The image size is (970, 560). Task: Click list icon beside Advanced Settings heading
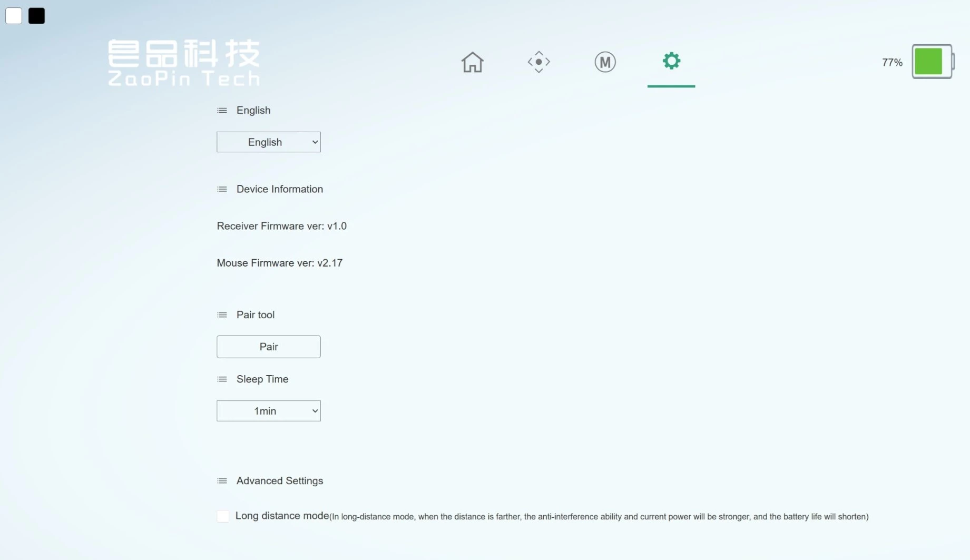(222, 481)
